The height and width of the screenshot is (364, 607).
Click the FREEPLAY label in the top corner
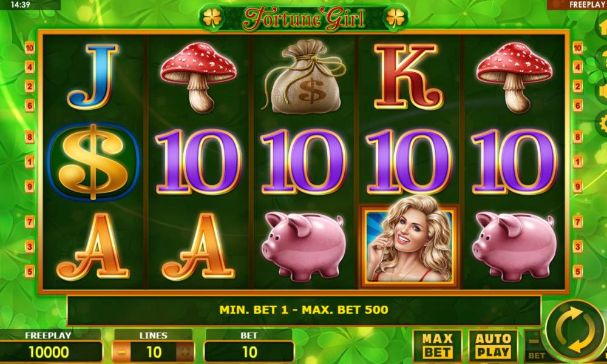pyautogui.click(x=587, y=5)
